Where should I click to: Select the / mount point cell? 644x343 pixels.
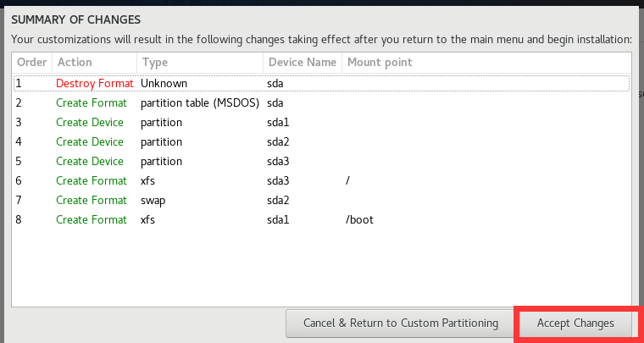pyautogui.click(x=348, y=181)
